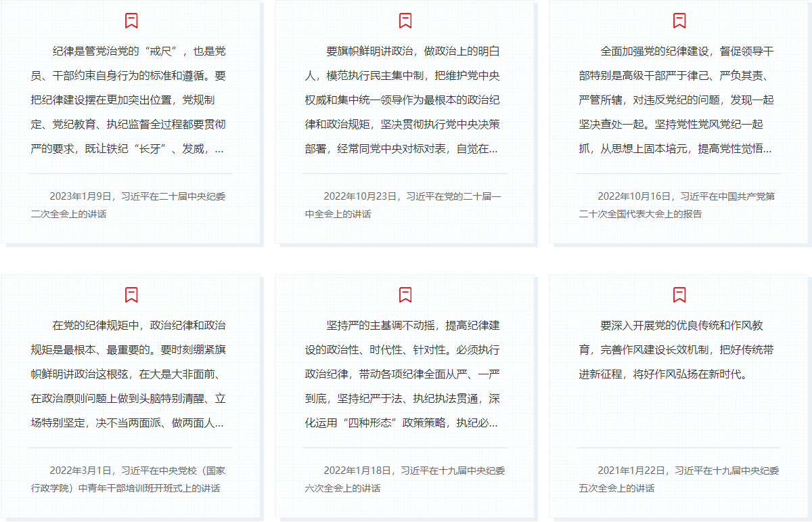Image resolution: width=812 pixels, height=522 pixels.
Task: Open the 2021年1月22日 五次全会 source line
Action: tap(677, 479)
